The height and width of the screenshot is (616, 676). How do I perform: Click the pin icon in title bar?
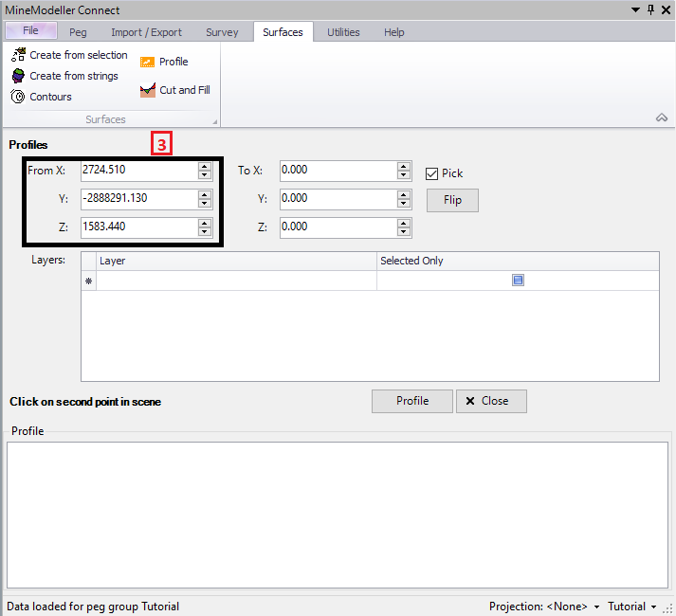pyautogui.click(x=650, y=9)
